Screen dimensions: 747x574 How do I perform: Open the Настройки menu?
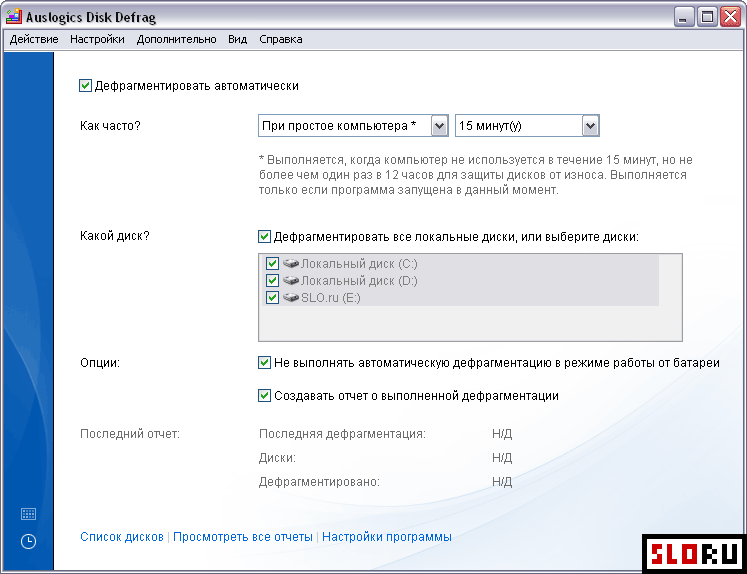[x=97, y=39]
